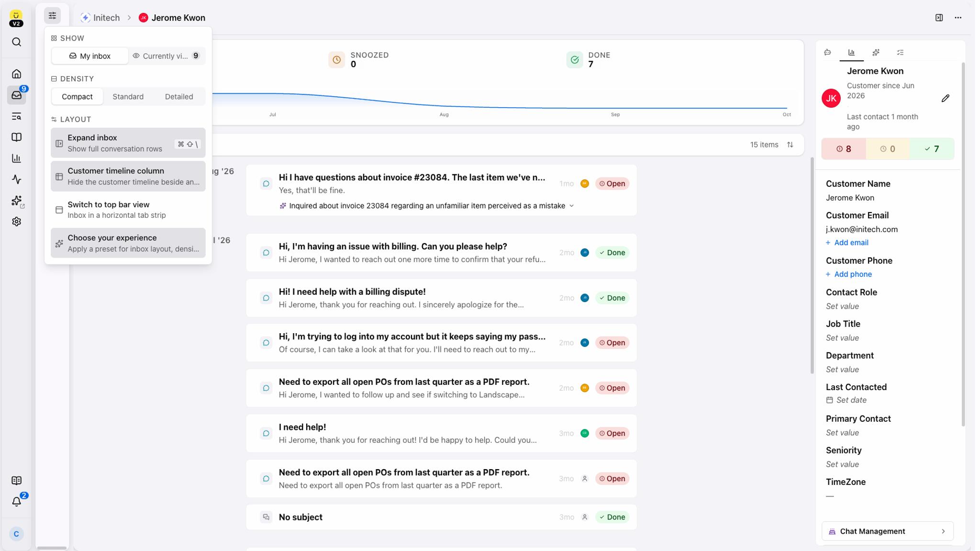Open 'I need help!' conversation
The image size is (980, 551).
point(441,433)
